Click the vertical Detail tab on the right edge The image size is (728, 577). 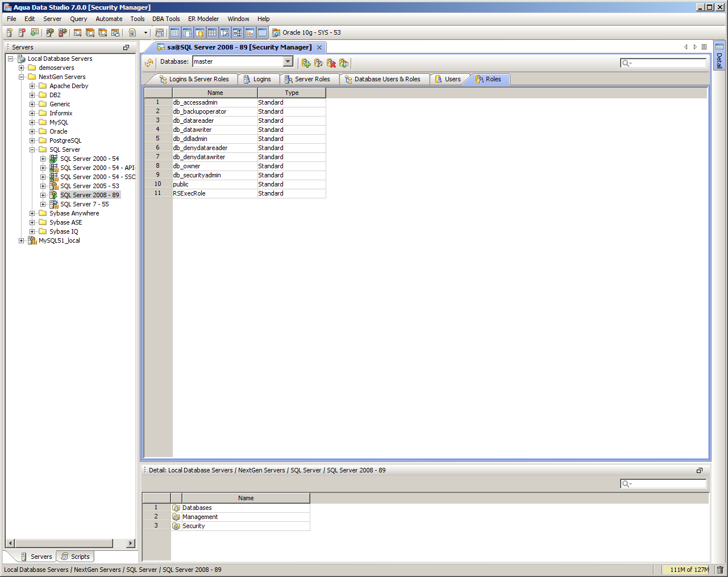tap(719, 56)
